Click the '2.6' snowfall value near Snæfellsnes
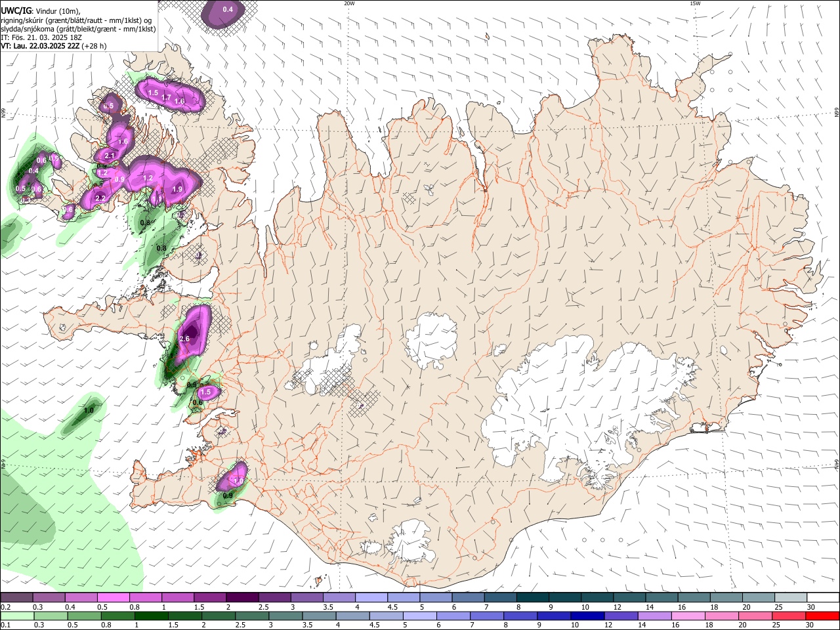 pyautogui.click(x=184, y=339)
